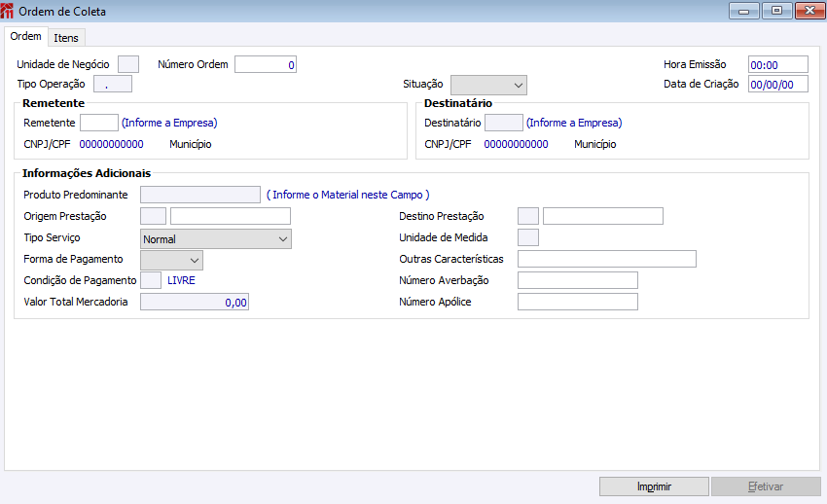Click the Hora Emissão field
Viewport: 827px width, 504px height.
[778, 64]
